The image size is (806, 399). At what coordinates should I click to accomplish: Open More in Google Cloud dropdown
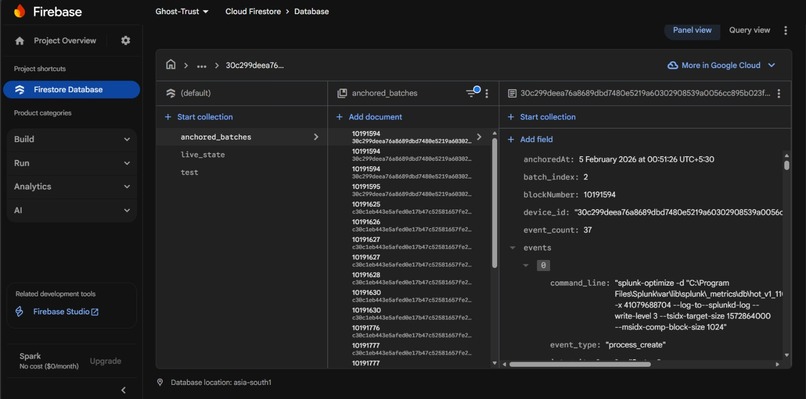coord(721,65)
